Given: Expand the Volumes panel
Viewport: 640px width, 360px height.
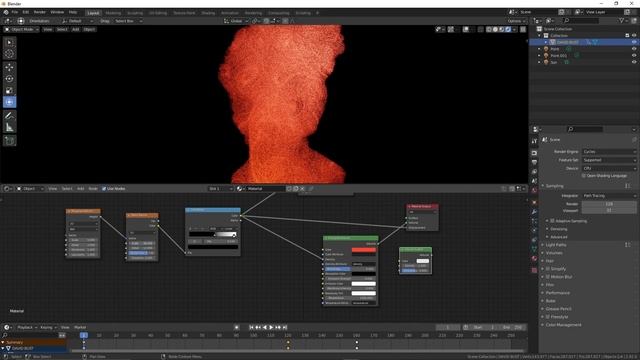Looking at the screenshot, I should point(554,253).
